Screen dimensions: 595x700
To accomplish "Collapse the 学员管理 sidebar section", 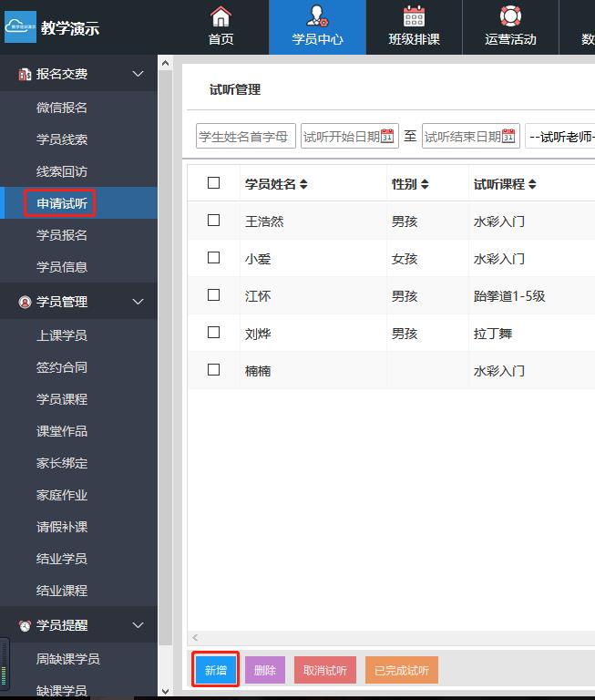I will point(138,302).
